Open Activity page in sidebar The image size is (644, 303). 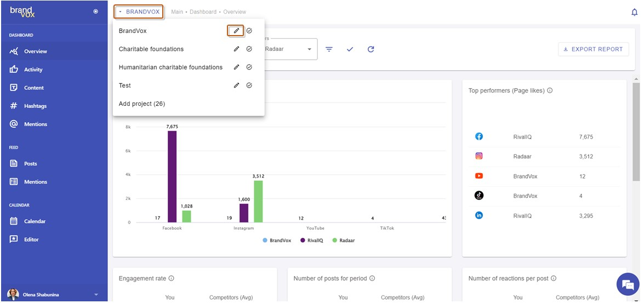coord(54,70)
